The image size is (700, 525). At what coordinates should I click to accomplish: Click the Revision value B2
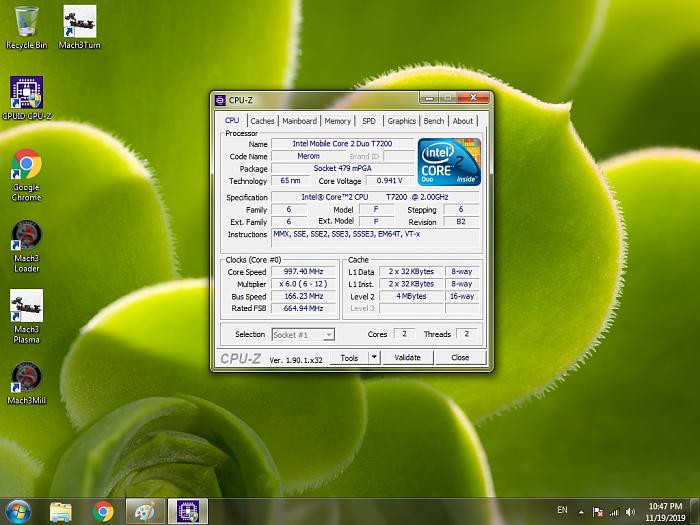click(461, 222)
